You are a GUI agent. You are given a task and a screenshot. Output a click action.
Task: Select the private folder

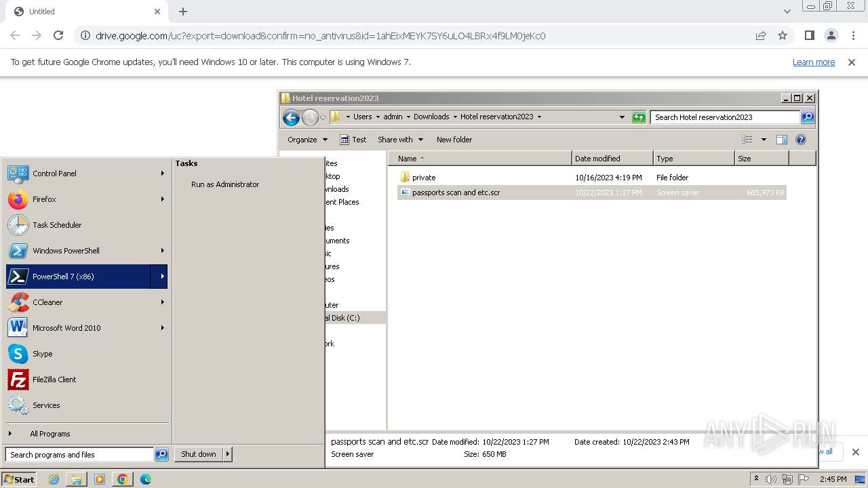point(424,178)
